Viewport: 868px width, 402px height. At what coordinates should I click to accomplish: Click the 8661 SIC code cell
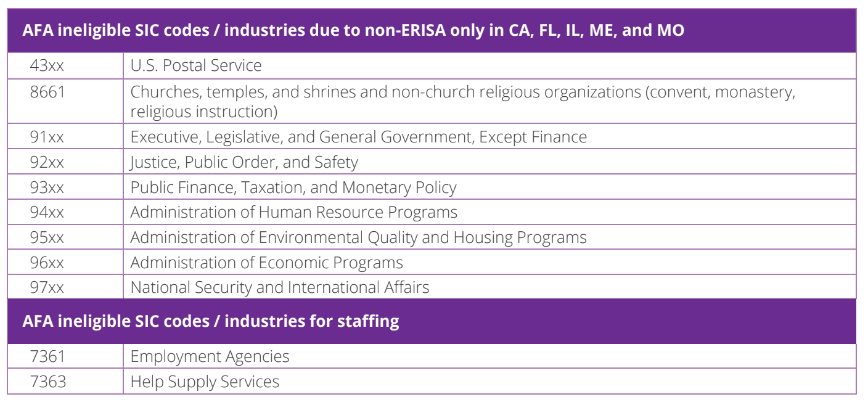pyautogui.click(x=47, y=92)
